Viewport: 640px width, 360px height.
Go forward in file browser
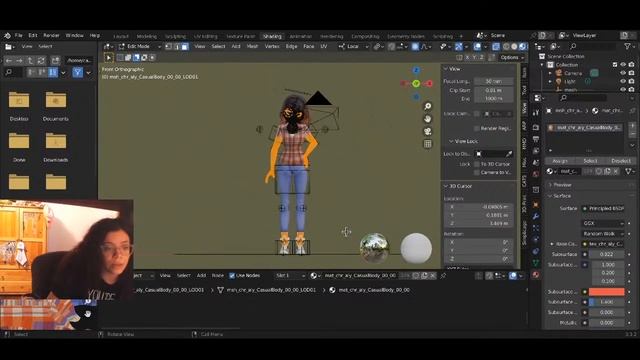tap(19, 60)
